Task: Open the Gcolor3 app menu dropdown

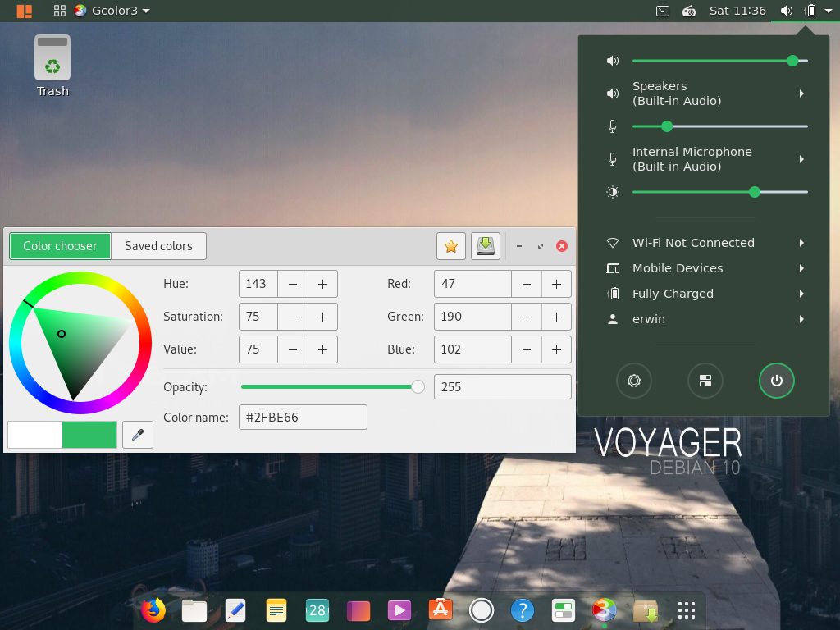Action: [112, 11]
